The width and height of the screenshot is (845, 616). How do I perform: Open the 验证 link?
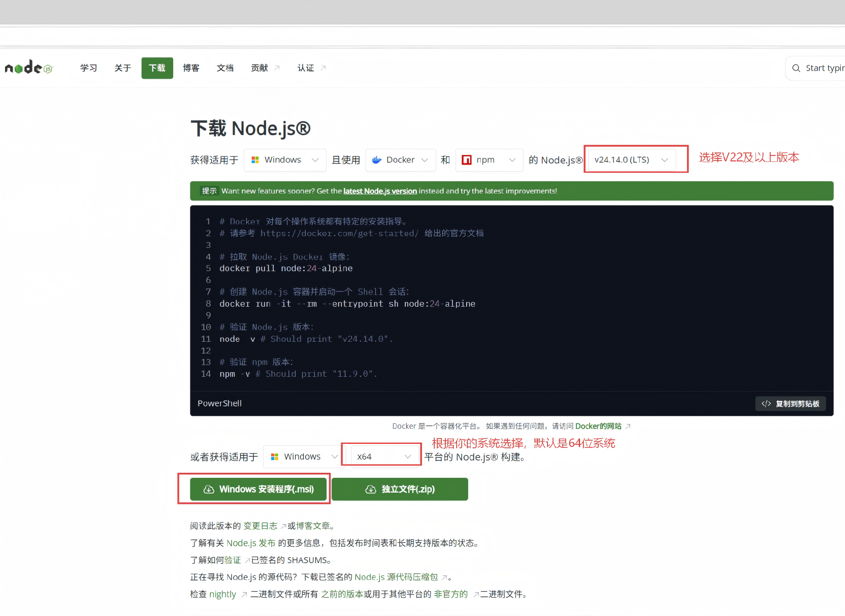233,561
